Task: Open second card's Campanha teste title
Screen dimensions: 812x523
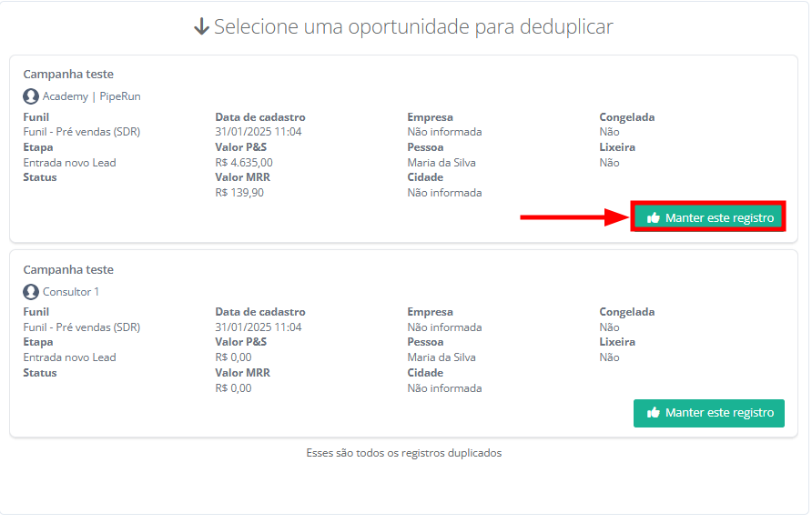Action: click(68, 270)
